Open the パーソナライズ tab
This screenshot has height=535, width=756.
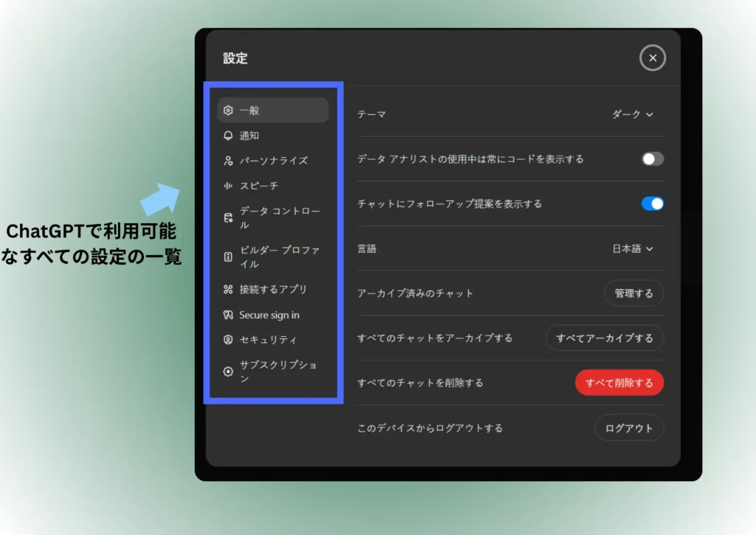[x=273, y=160]
